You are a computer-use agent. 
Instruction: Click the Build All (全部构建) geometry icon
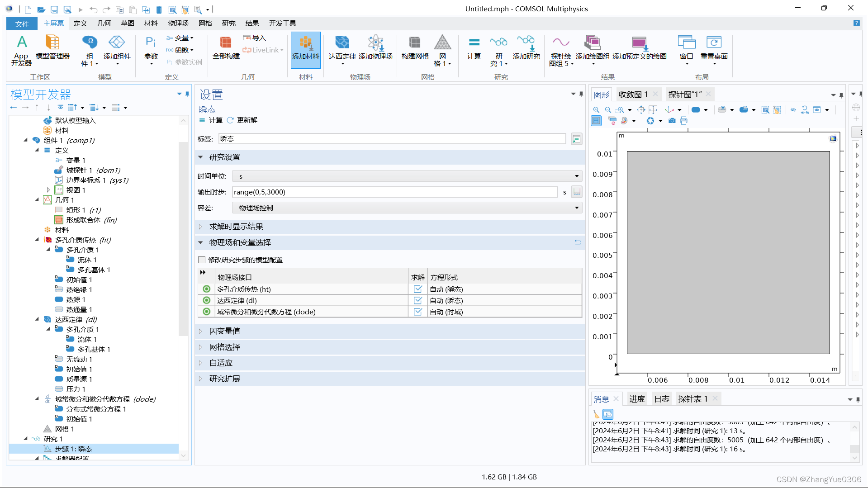pyautogui.click(x=226, y=47)
